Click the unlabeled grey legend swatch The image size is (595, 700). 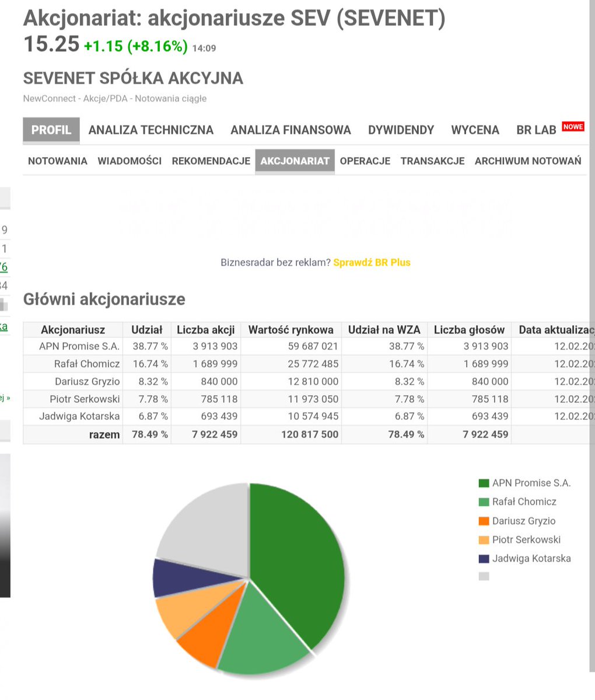(x=484, y=576)
